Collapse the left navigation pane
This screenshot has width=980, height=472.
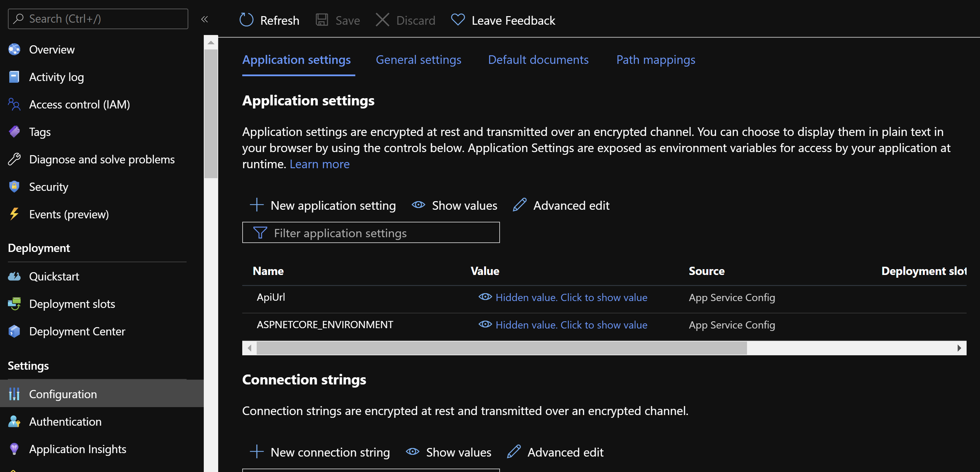205,19
